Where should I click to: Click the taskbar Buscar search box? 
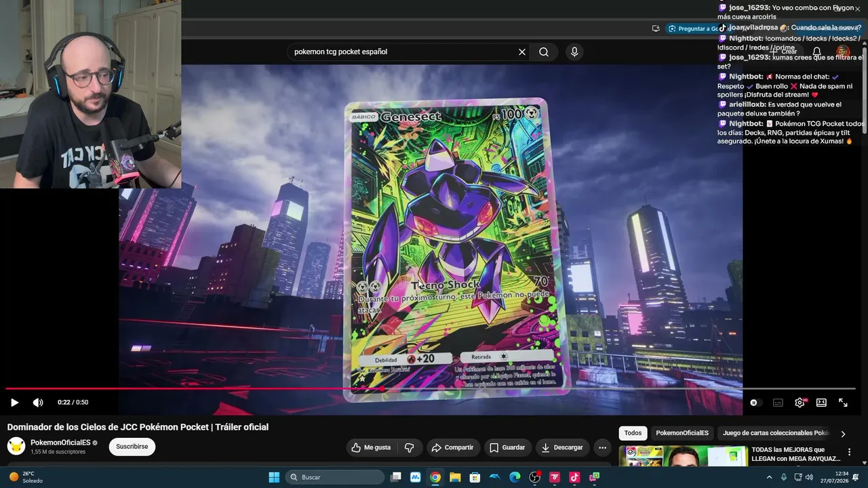pos(335,477)
